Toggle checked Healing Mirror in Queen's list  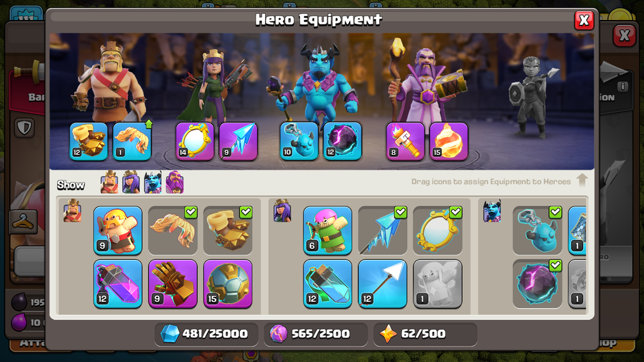coord(437,230)
